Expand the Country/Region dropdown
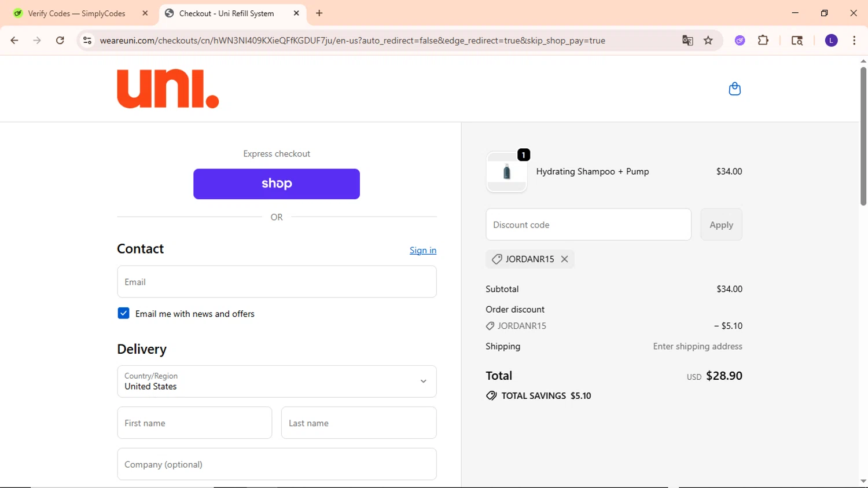This screenshot has width=868, height=488. 277,381
